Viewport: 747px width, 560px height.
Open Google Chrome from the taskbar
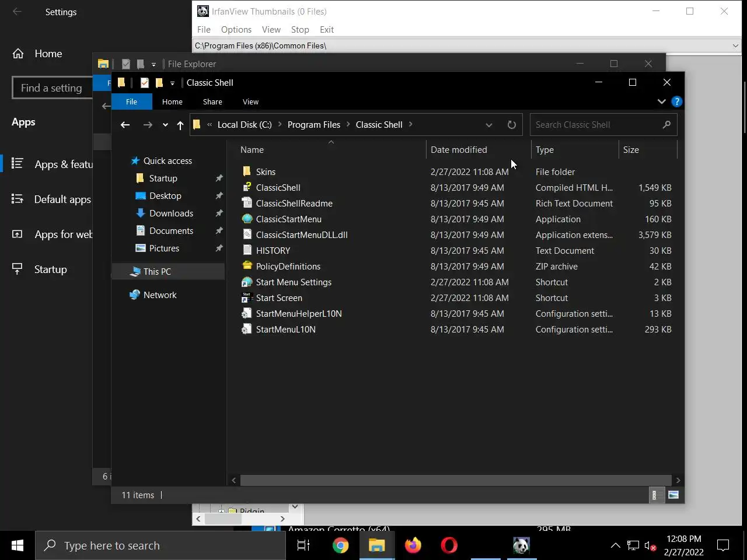(x=341, y=545)
